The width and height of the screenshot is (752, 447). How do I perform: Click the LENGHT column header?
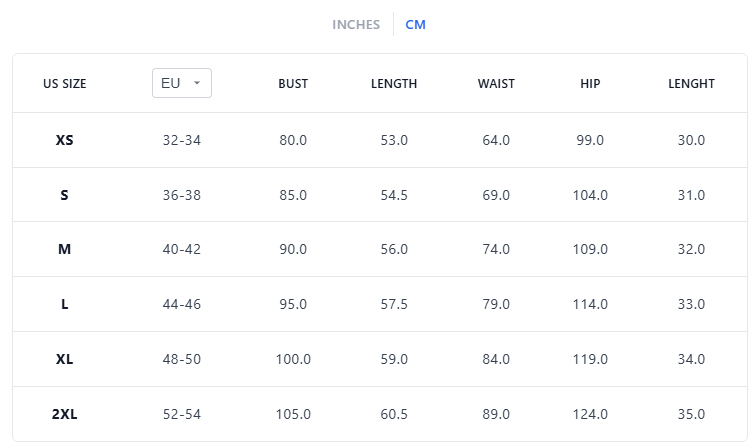[691, 84]
